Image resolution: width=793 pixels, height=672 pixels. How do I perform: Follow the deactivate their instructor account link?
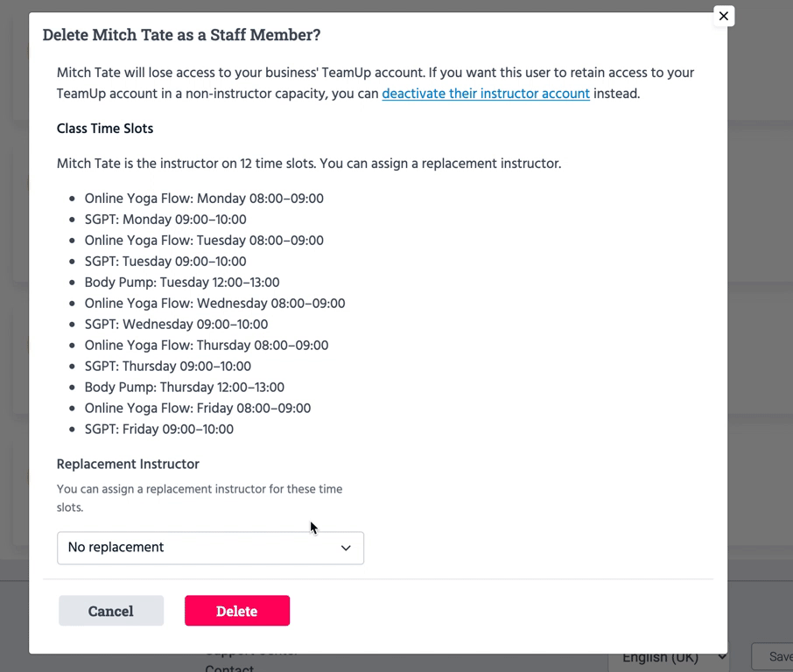(486, 94)
